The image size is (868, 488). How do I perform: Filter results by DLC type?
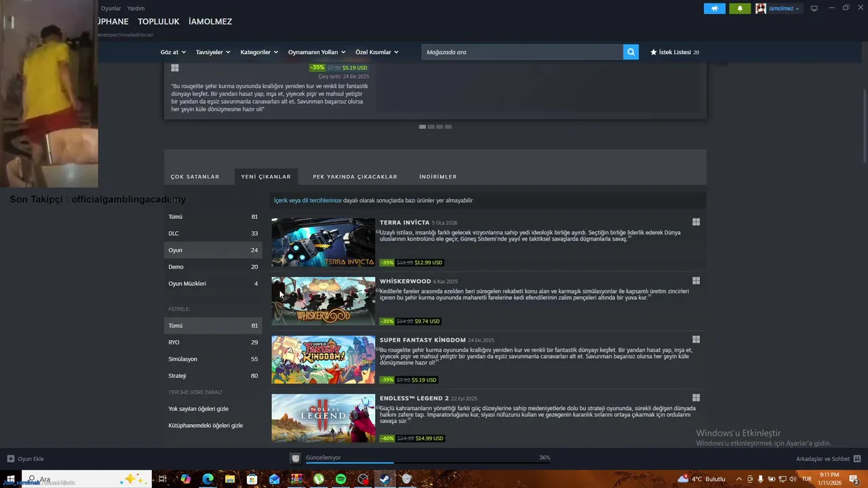(213, 233)
